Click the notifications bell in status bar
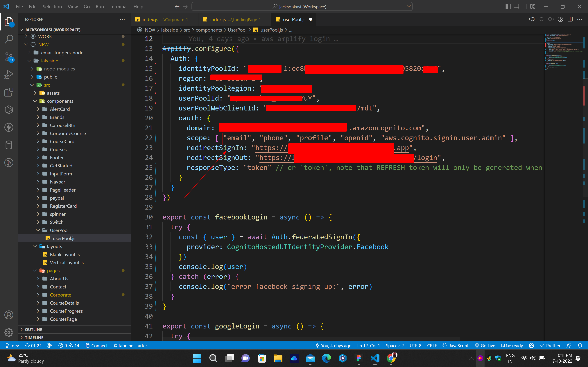The height and width of the screenshot is (367, 588). point(580,345)
